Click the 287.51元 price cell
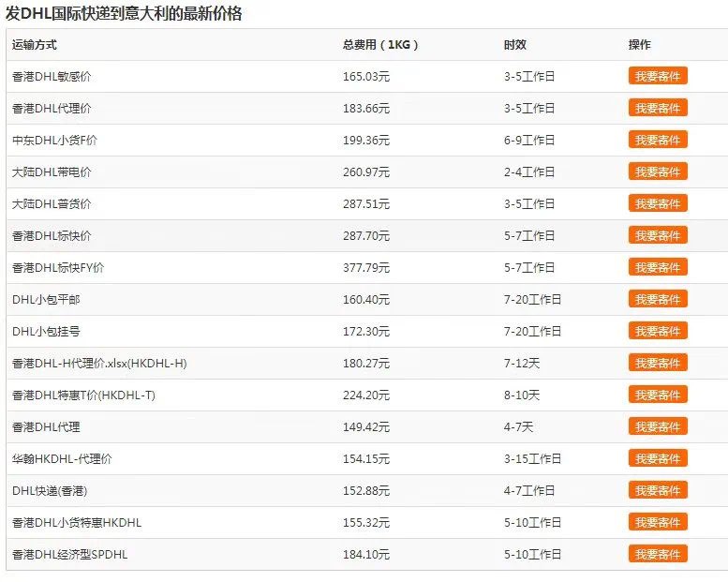 [366, 203]
